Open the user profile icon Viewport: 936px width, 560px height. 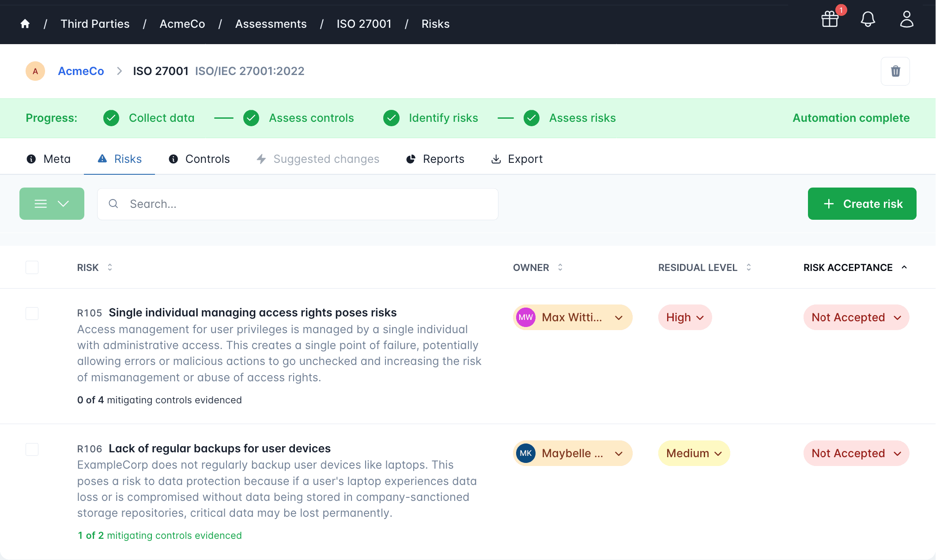pos(906,19)
